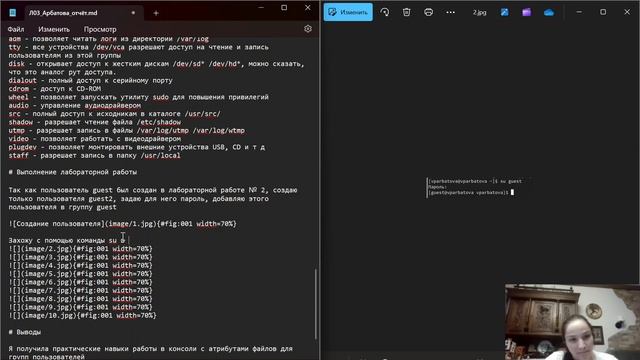This screenshot has width=640, height=360.
Task: Click the line starting with 'audio'
Action: (74, 105)
